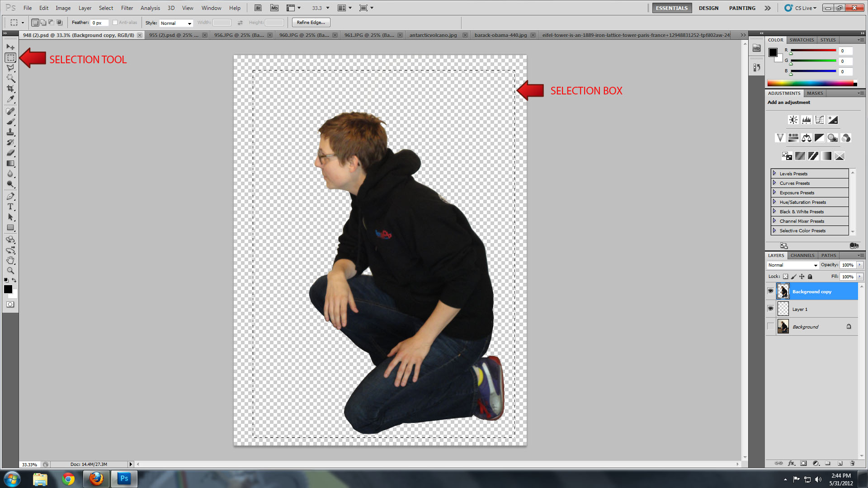
Task: Select the Brush tool
Action: [x=10, y=122]
